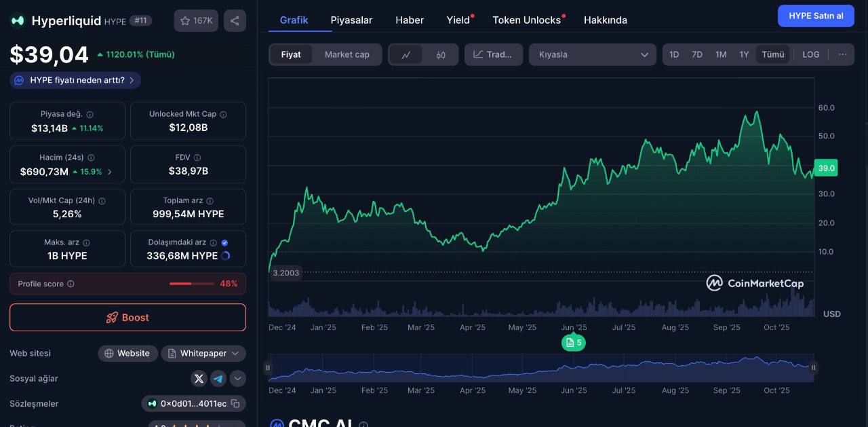868x427 pixels.
Task: Expand the Kıyasla compare dropdown
Action: [x=592, y=54]
